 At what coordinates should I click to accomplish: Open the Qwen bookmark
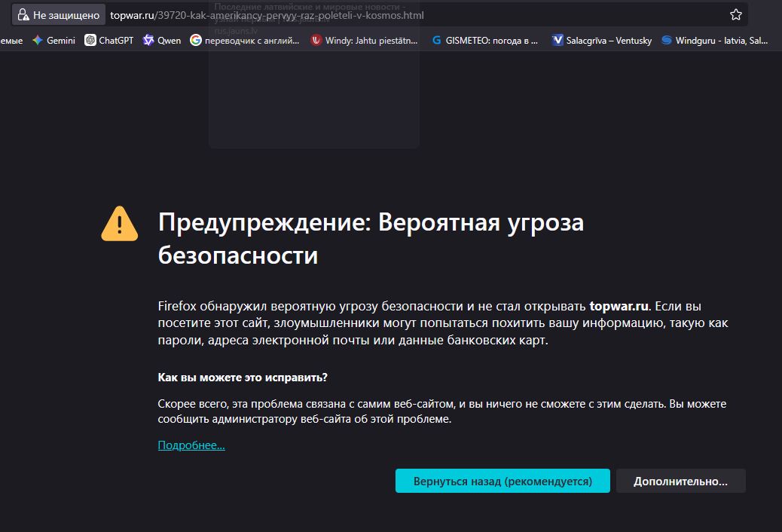(x=161, y=41)
